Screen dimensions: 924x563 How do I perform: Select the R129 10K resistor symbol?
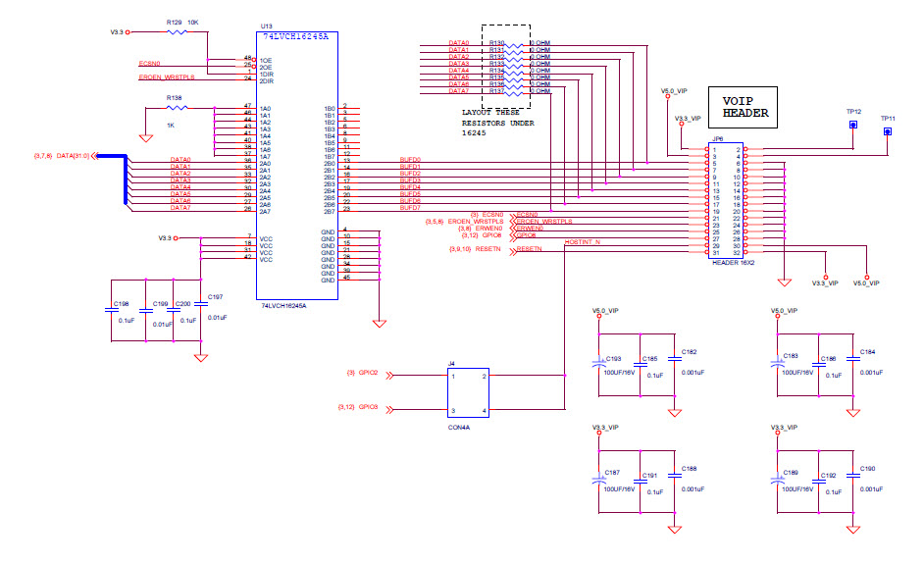(177, 32)
